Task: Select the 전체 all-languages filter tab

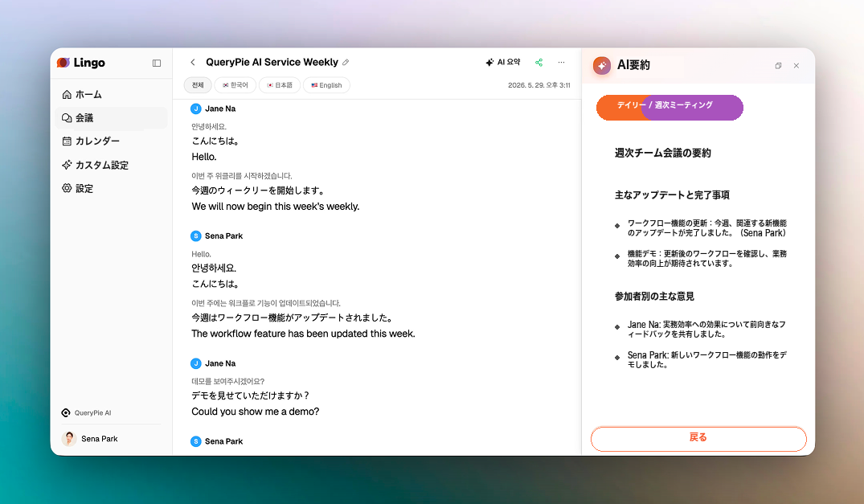Action: coord(198,85)
